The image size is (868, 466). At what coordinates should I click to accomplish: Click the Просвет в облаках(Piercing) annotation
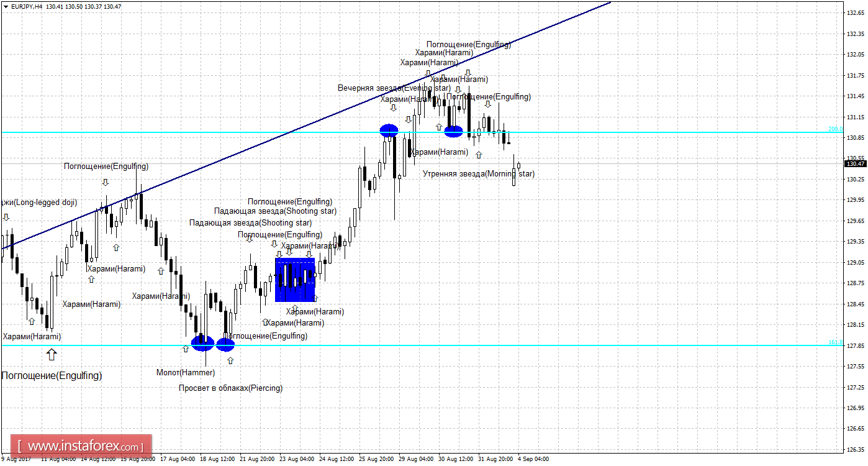[230, 388]
